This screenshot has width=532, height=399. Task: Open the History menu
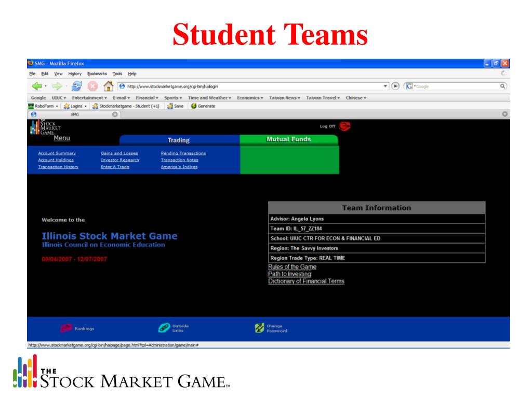tap(75, 74)
